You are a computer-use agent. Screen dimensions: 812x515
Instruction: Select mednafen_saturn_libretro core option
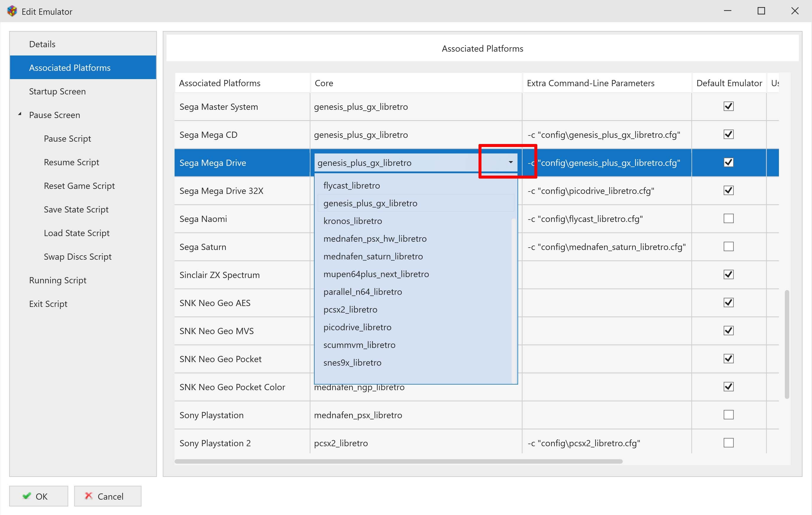[415, 256]
